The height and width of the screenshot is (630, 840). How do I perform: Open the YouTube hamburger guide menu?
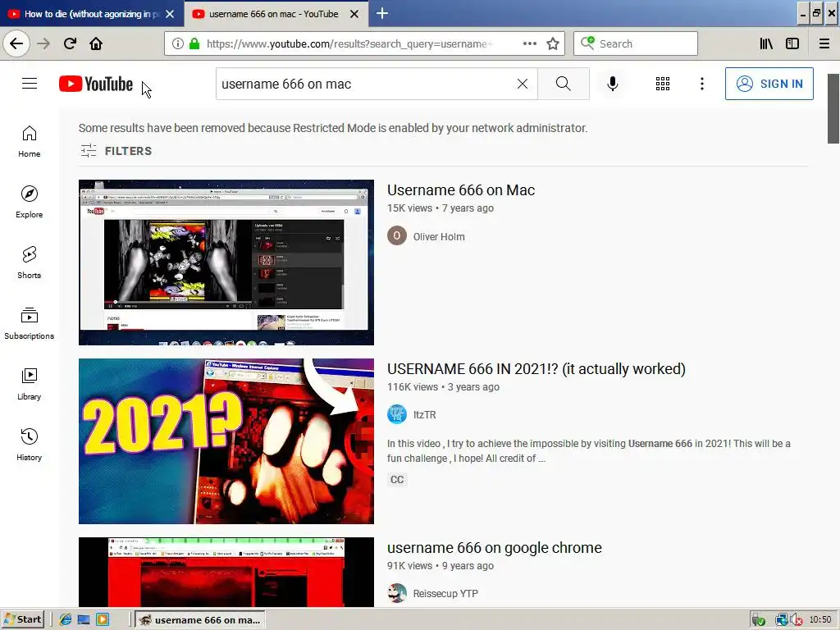click(x=30, y=84)
